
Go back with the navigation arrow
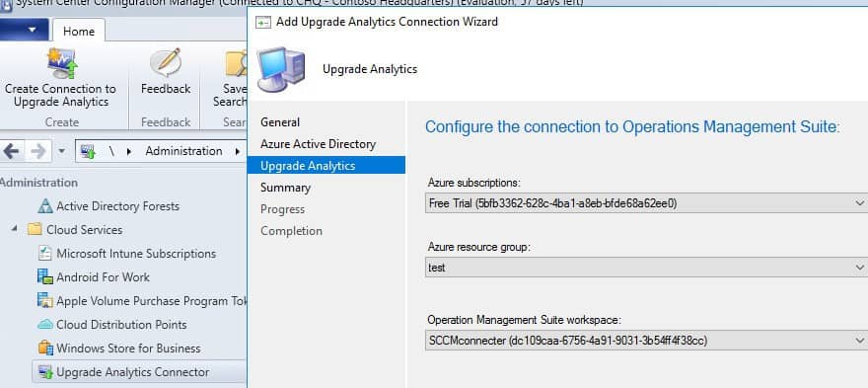(12, 151)
